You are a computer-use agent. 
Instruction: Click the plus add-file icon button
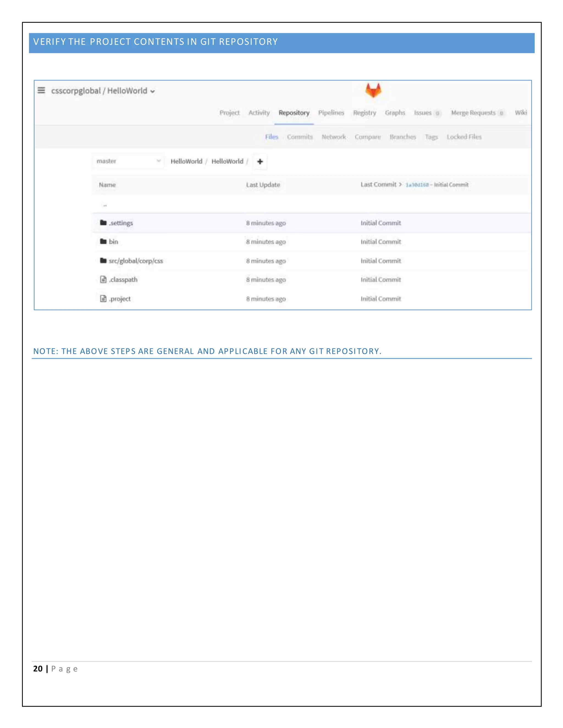[260, 162]
